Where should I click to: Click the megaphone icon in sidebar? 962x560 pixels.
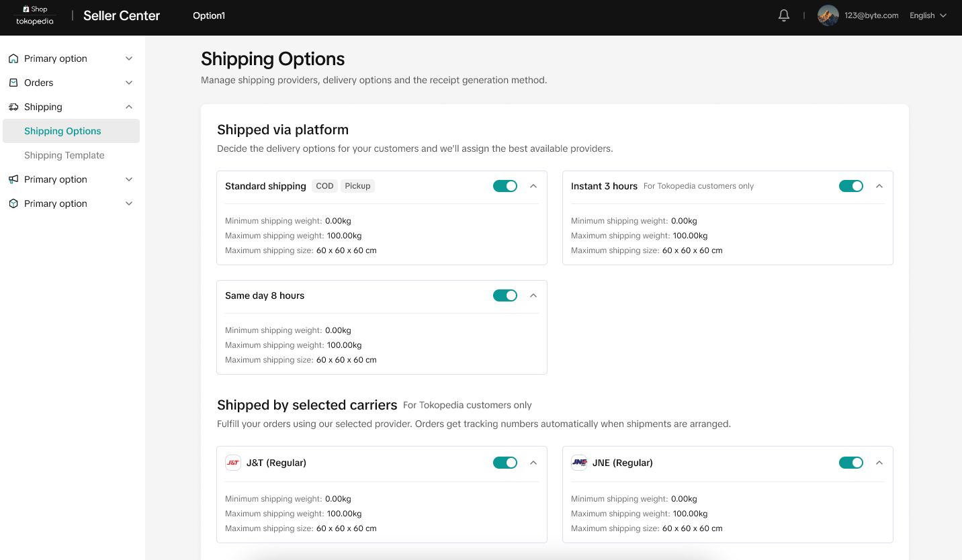[x=13, y=179]
